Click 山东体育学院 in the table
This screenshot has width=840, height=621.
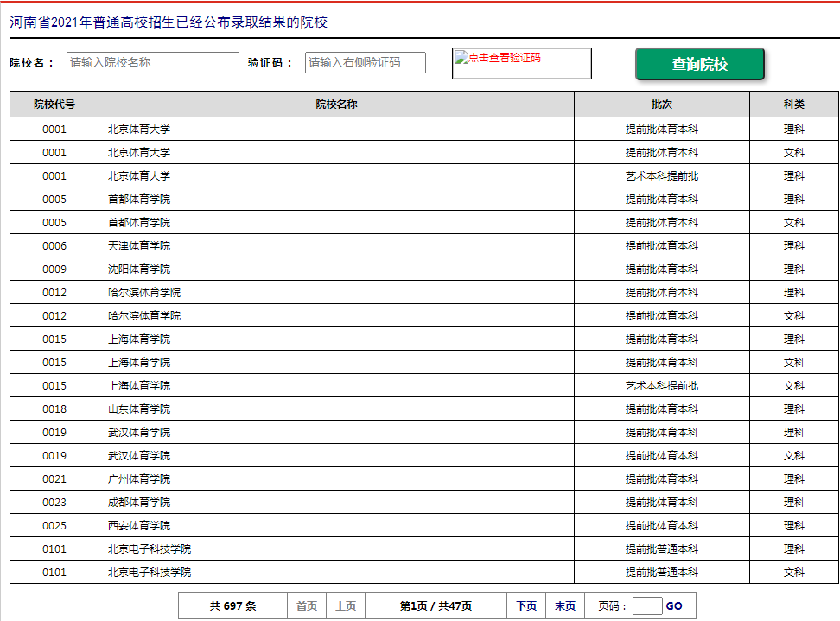(x=139, y=409)
